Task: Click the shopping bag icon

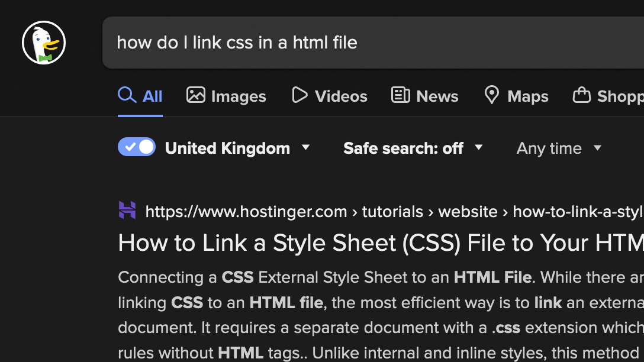Action: pos(582,95)
